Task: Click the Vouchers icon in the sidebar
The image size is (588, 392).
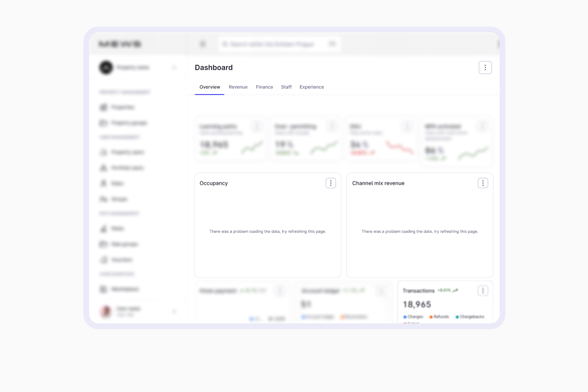Action: (103, 260)
